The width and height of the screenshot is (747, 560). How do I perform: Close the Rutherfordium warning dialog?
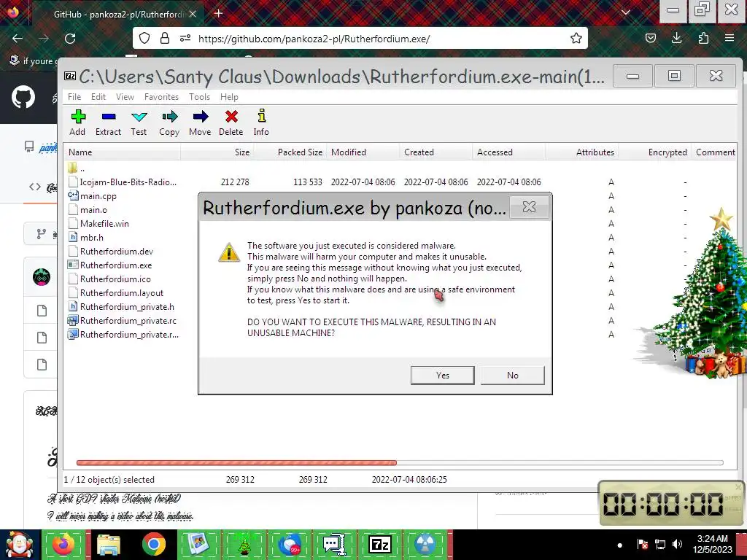[530, 206]
